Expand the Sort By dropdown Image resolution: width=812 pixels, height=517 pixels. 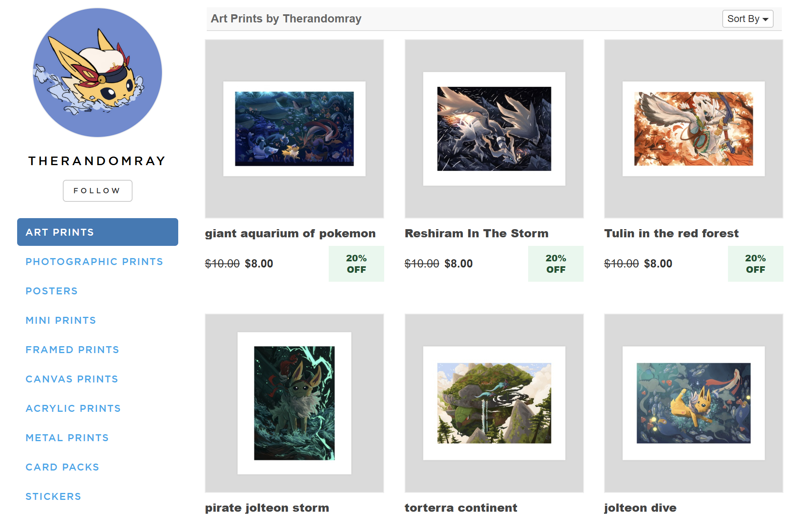pyautogui.click(x=748, y=19)
